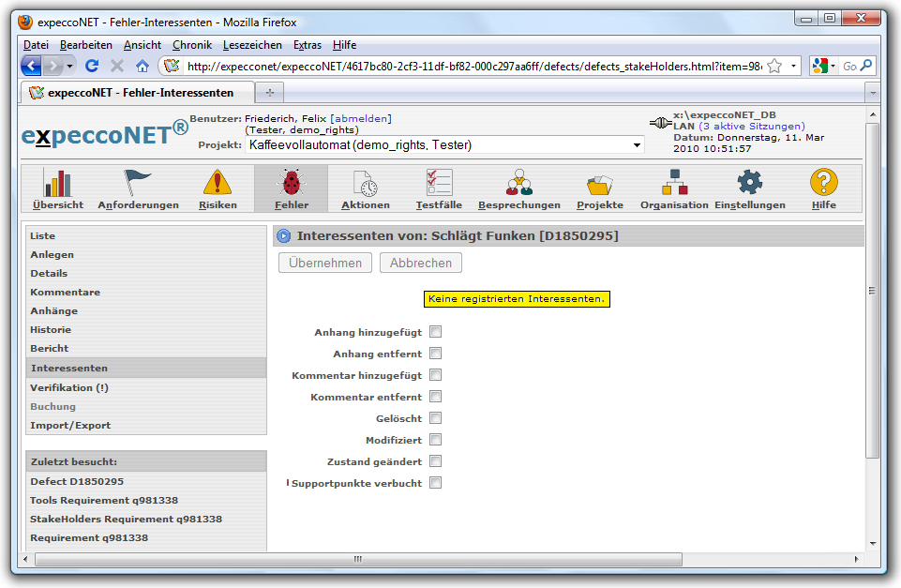
Task: Go to Anforderungen flag icon
Action: pos(138,184)
